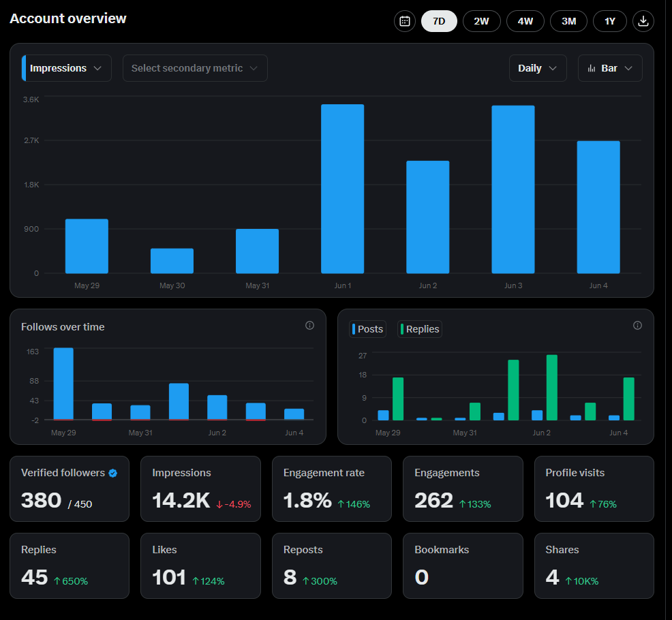Download analytics data with the download icon
672x620 pixels.
pyautogui.click(x=643, y=21)
